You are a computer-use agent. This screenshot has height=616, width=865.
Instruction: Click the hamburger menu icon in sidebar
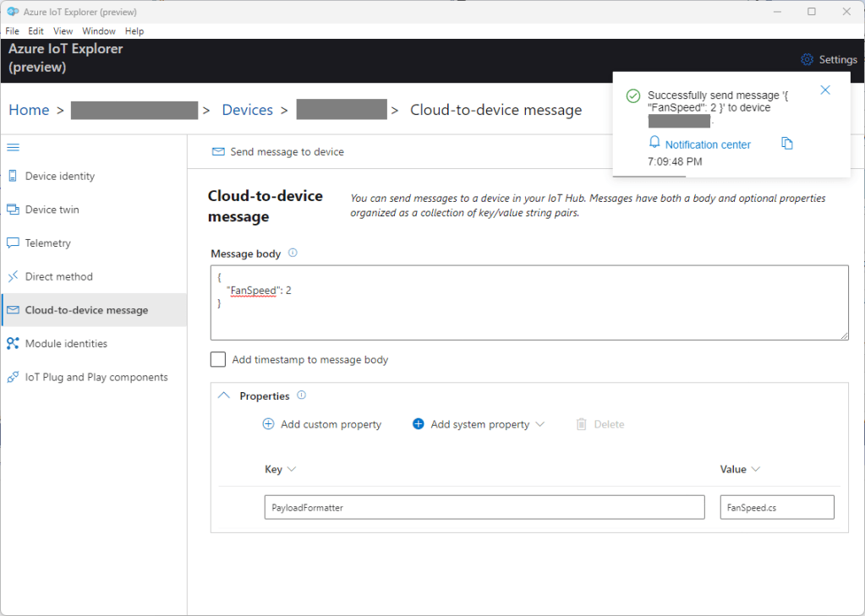click(x=14, y=147)
